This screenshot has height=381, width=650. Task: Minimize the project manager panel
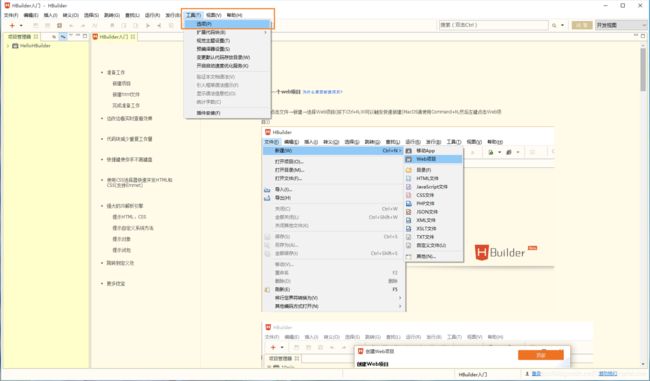(x=78, y=36)
